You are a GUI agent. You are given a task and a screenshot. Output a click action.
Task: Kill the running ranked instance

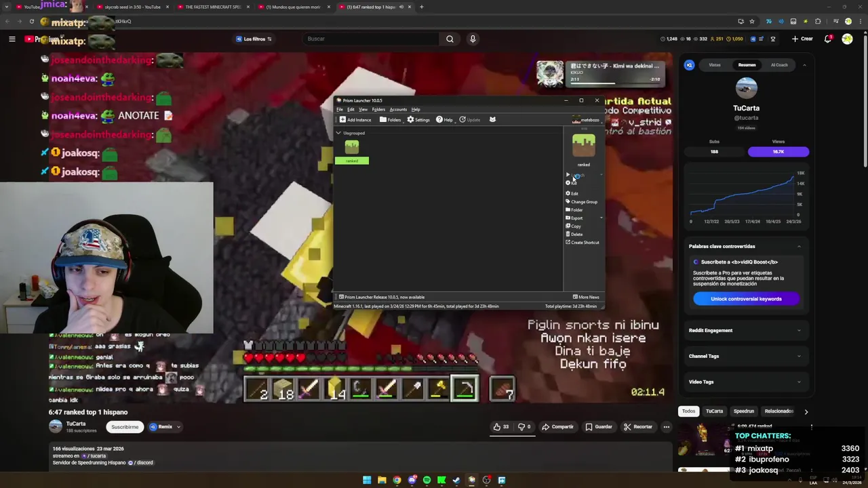pos(572,183)
